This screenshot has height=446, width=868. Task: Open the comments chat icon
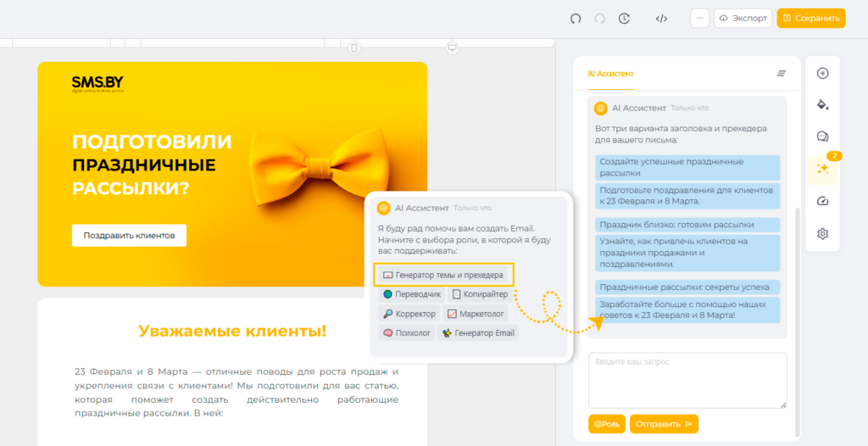click(x=822, y=137)
